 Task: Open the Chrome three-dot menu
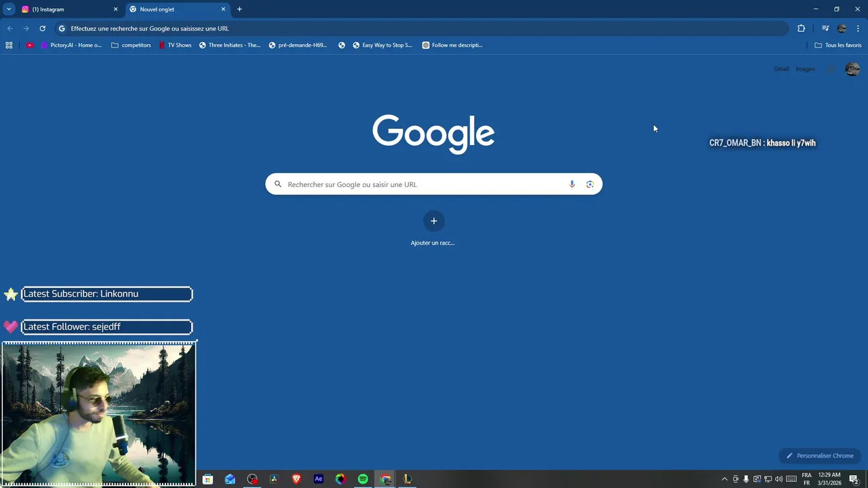coord(858,28)
